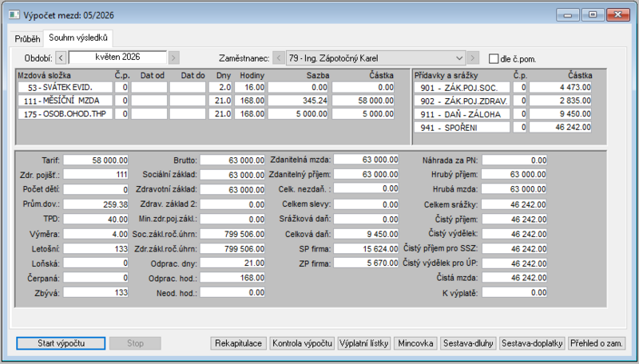Viewport: 639px width, 364px height.
Task: Click the Zdanitelný příjem field
Action: click(366, 174)
